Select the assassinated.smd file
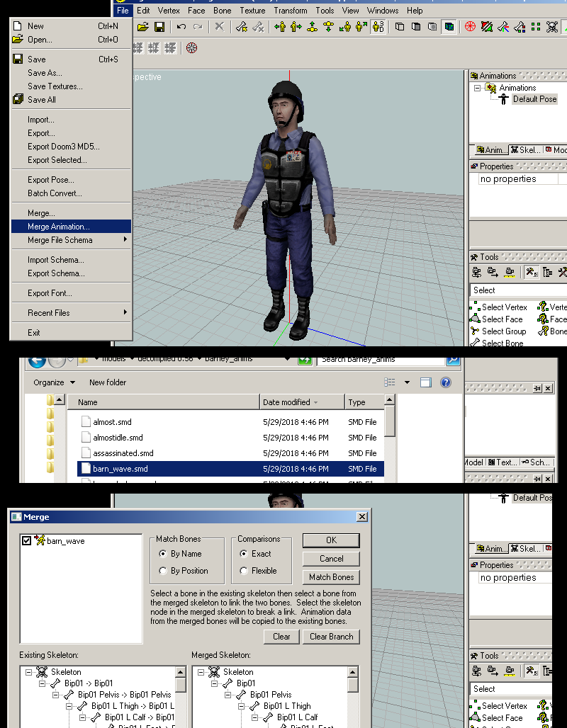This screenshot has height=728, width=567. tap(230, 453)
